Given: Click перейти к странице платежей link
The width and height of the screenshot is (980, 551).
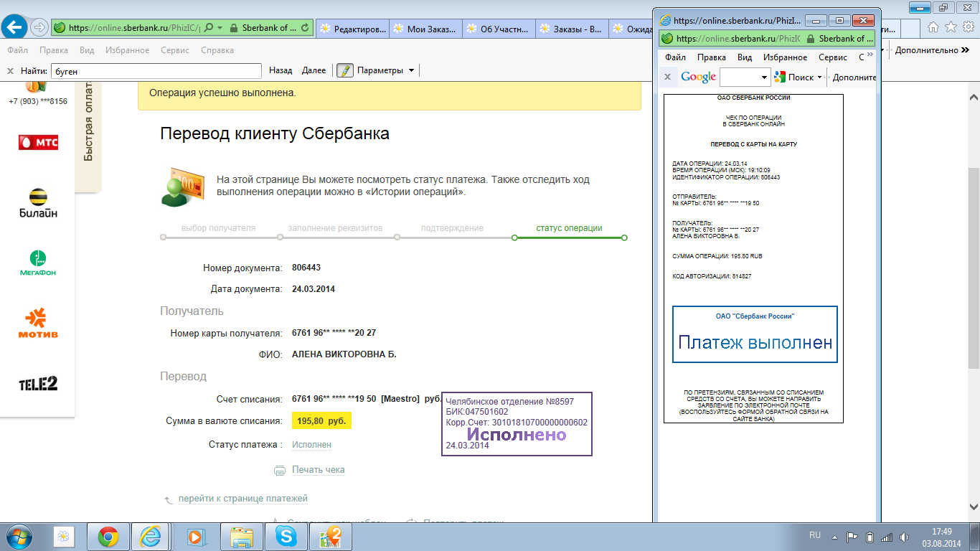Looking at the screenshot, I should click(243, 498).
